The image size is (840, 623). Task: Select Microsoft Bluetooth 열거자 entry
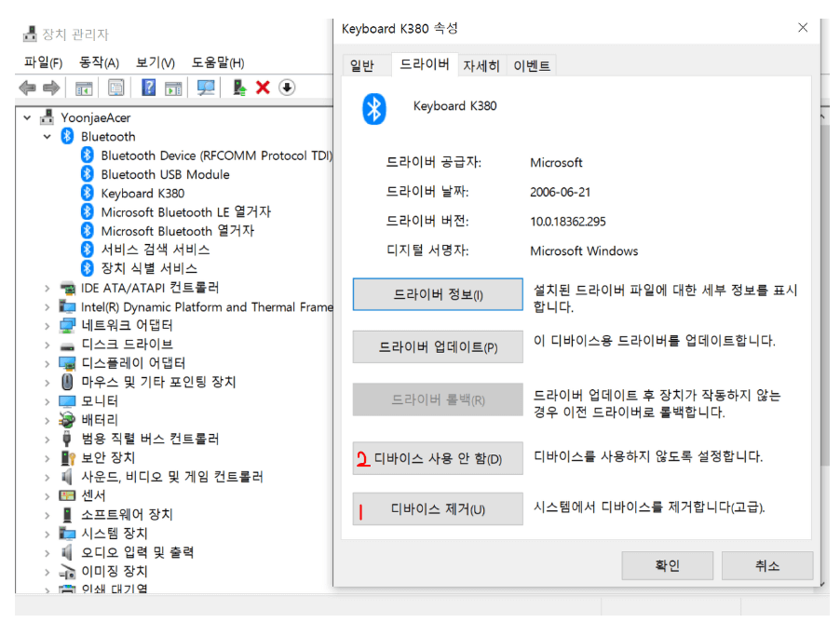pos(177,231)
